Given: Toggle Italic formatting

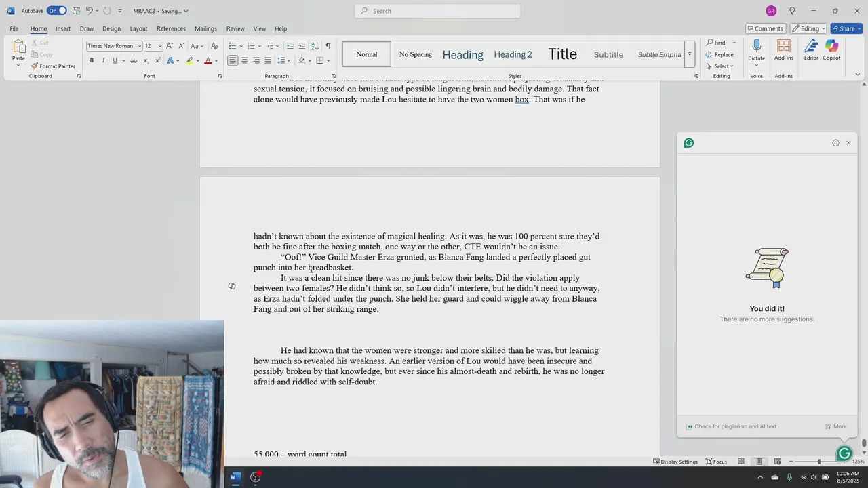Looking at the screenshot, I should (103, 61).
